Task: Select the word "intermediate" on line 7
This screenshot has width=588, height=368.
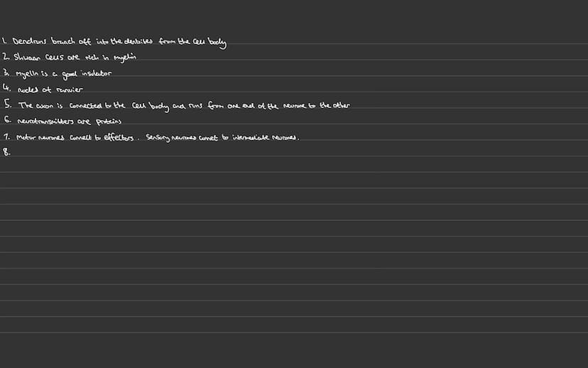Action: point(251,137)
